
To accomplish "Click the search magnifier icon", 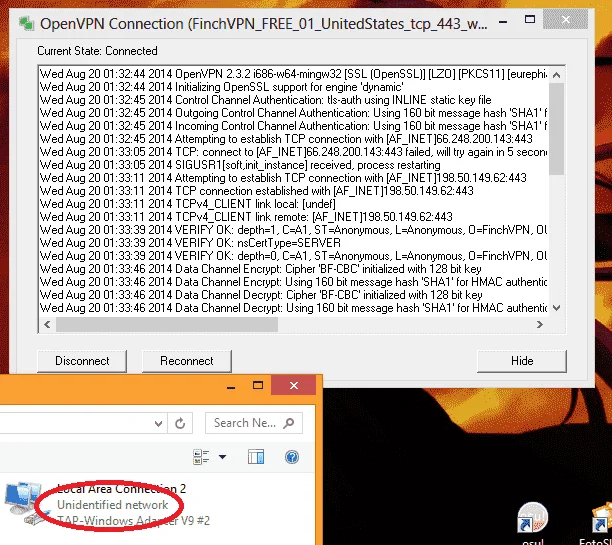I will (x=289, y=423).
